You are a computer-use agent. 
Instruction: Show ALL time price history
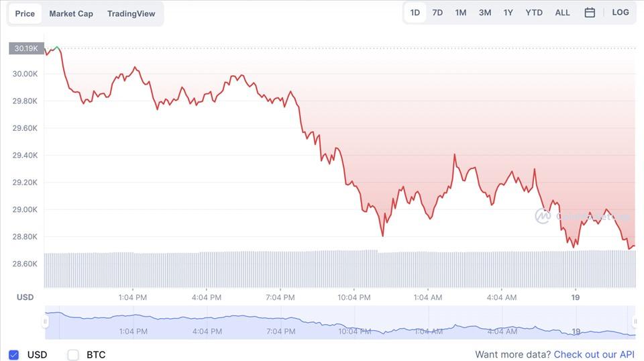coord(563,13)
